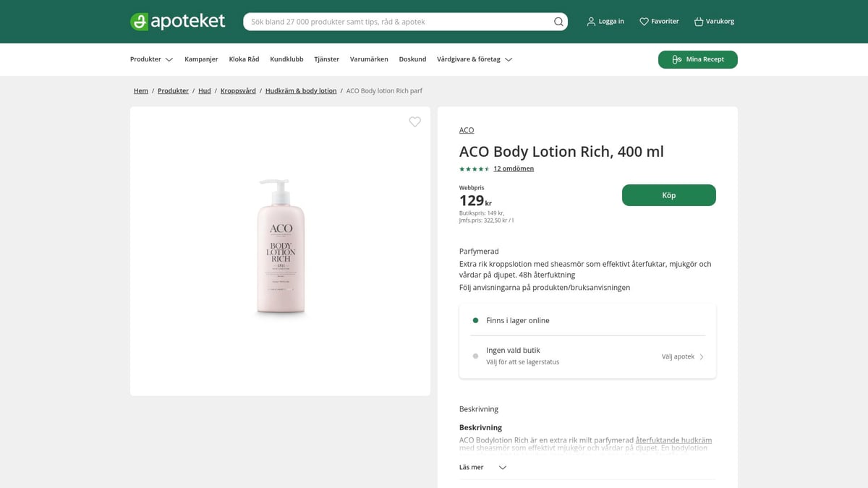Click the Finns i lager online text
Screen dimensions: 868x488
coord(518,320)
